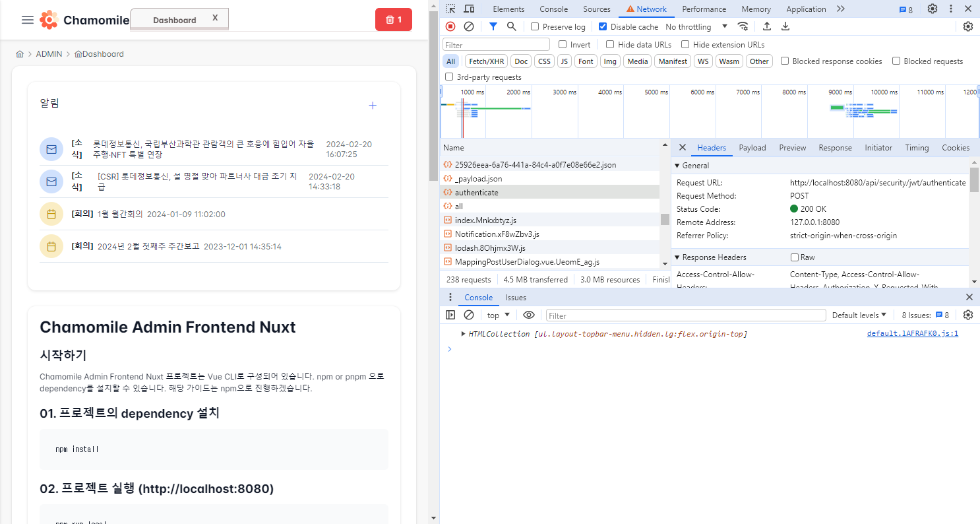The image size is (980, 524).
Task: Click the console Filter input field
Action: [686, 315]
